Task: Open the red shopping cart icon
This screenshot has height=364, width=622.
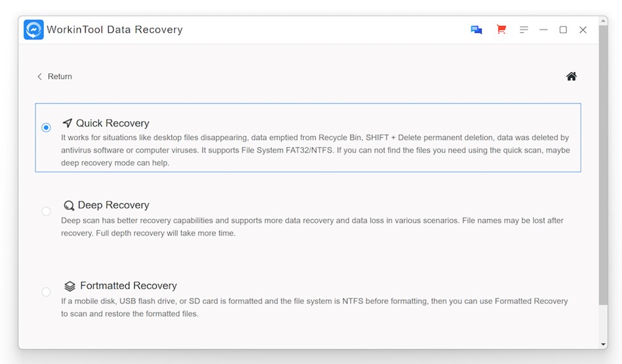Action: point(501,29)
